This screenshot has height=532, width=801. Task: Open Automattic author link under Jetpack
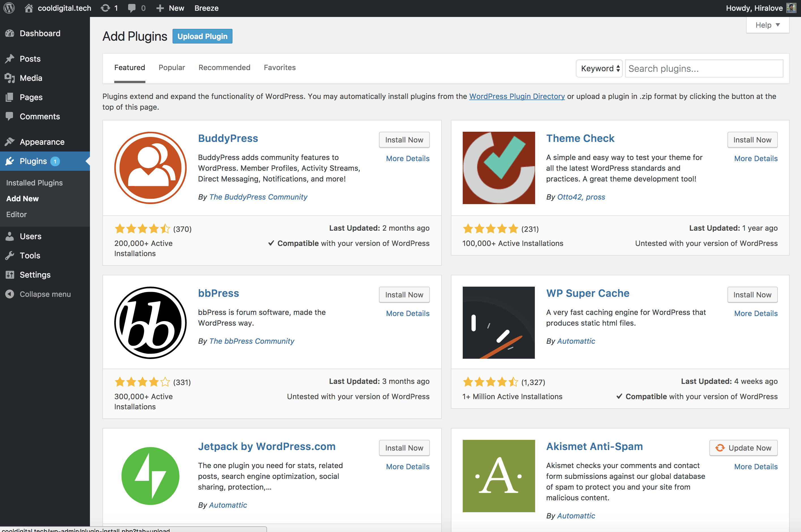tap(228, 505)
